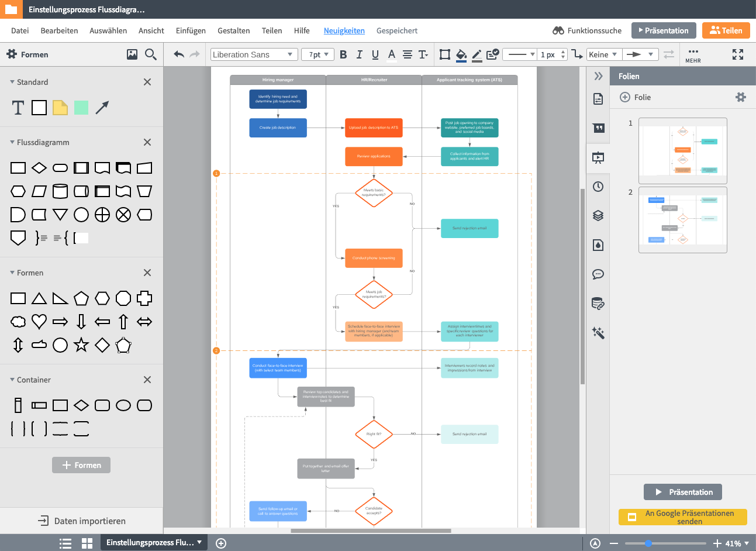Click the undo arrow icon
Screen dimensions: 756x551
pyautogui.click(x=179, y=54)
